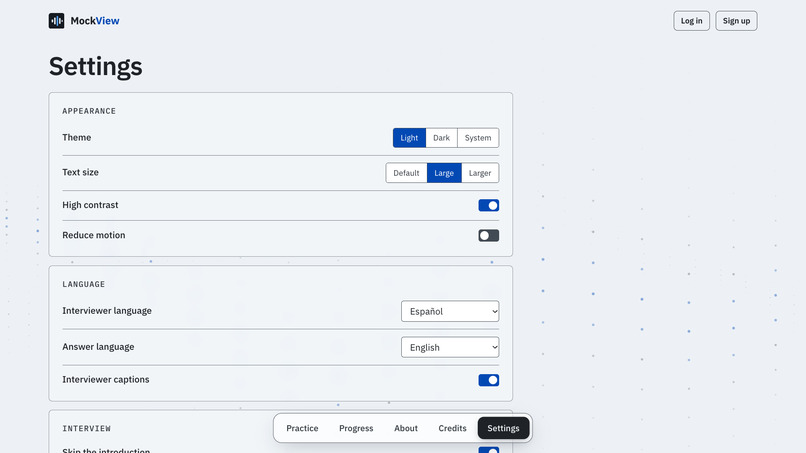806x453 pixels.
Task: Click the Interviewer language label text
Action: pyautogui.click(x=107, y=311)
